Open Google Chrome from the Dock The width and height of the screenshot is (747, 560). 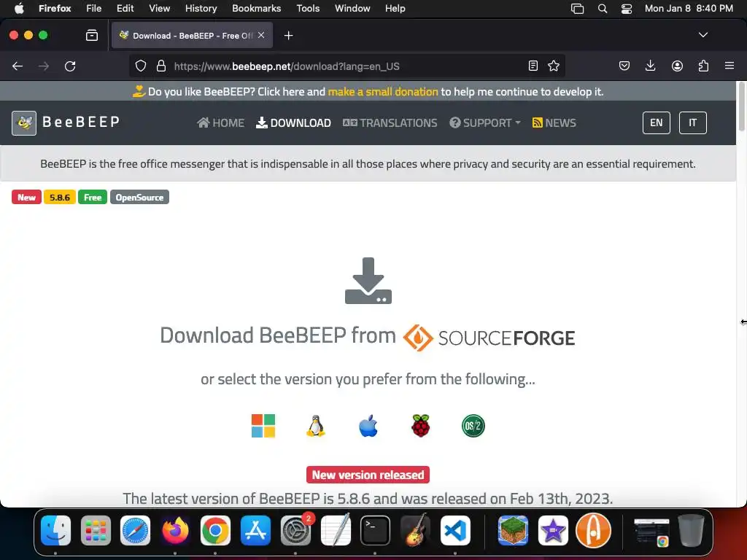(215, 530)
